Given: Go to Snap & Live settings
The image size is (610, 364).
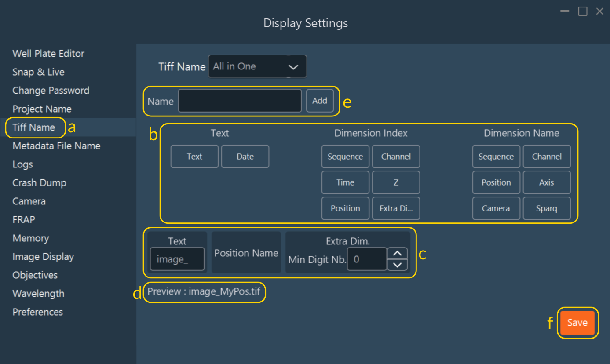Looking at the screenshot, I should (x=38, y=72).
